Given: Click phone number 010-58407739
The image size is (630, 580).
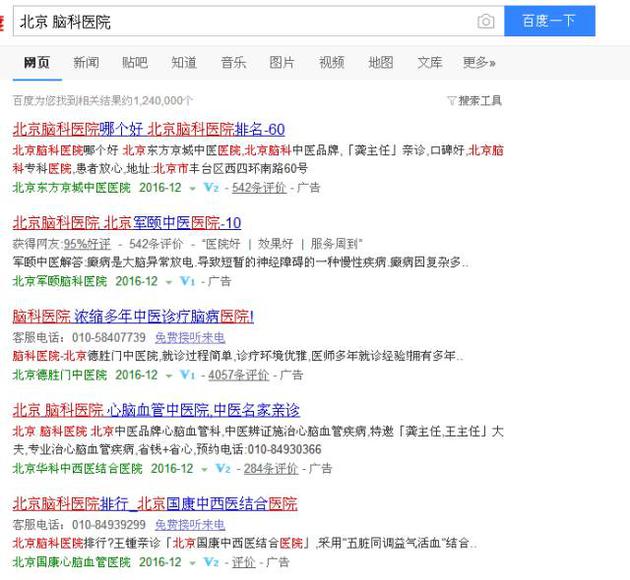Looking at the screenshot, I should coord(109,337).
